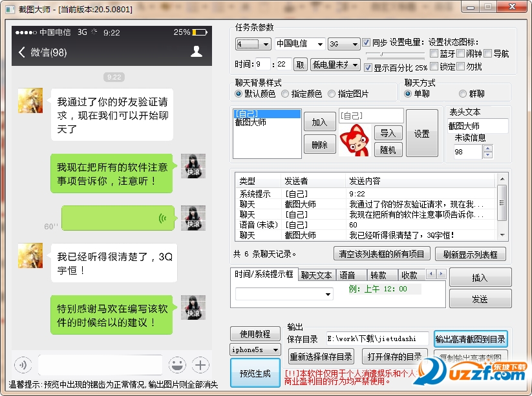Screen dimensions: 532x396
Task: Open the carrier dropdown showing 中国电信
Action: pos(300,44)
